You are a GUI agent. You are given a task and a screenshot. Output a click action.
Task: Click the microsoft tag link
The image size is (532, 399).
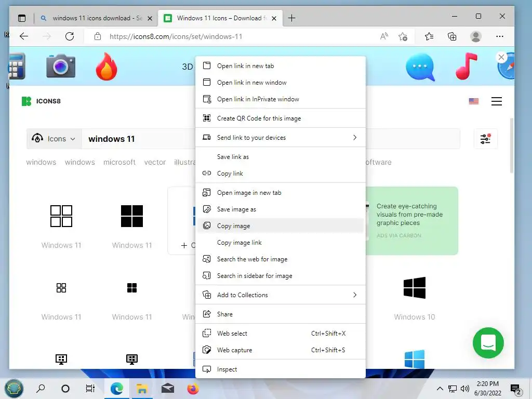(119, 162)
